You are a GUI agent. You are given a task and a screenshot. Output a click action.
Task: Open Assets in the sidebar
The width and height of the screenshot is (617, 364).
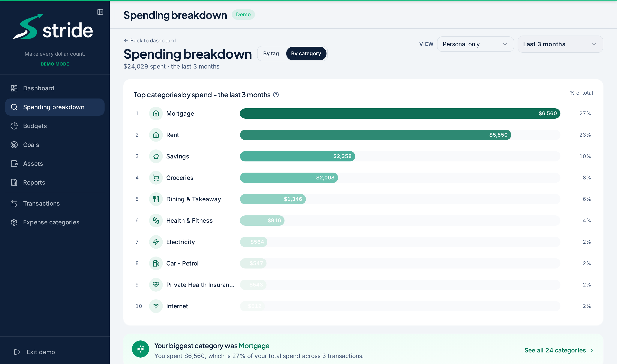(x=55, y=164)
